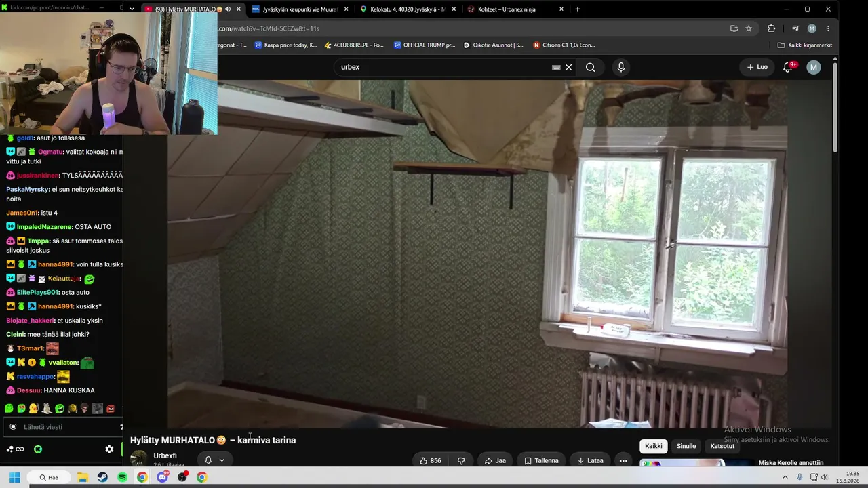Open the OFFICIAL TRUMP bookmark
Image resolution: width=868 pixels, height=488 pixels.
click(425, 45)
